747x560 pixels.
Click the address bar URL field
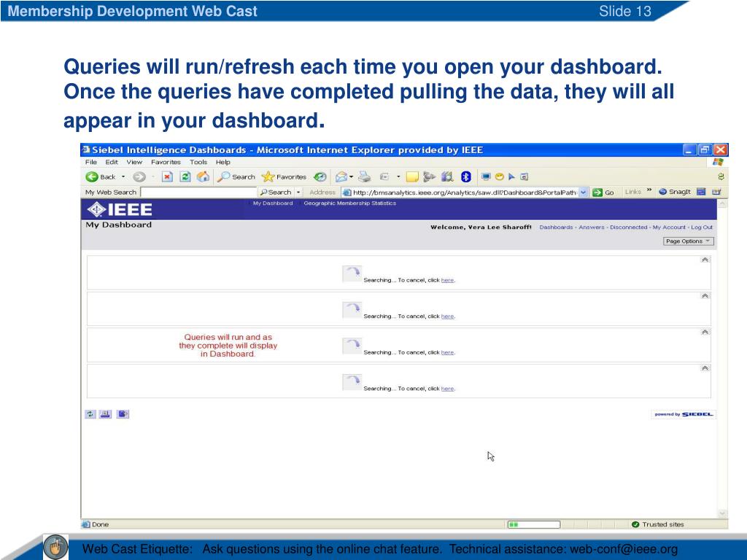(460, 192)
